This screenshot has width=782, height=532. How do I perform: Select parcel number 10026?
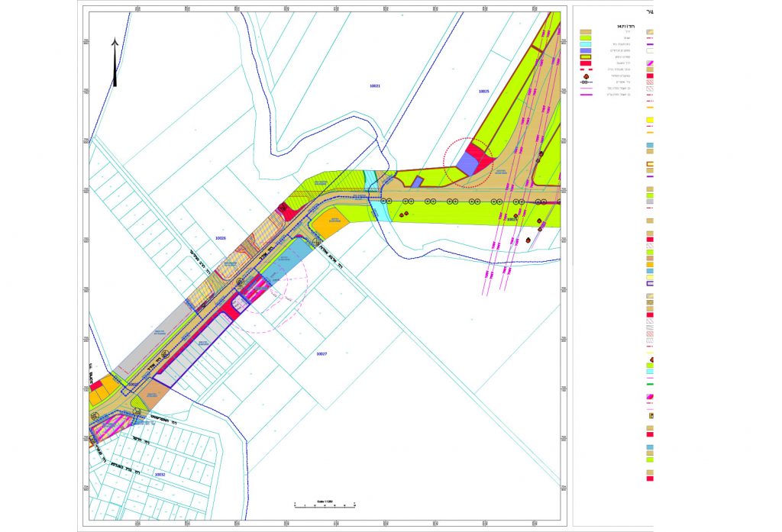221,238
